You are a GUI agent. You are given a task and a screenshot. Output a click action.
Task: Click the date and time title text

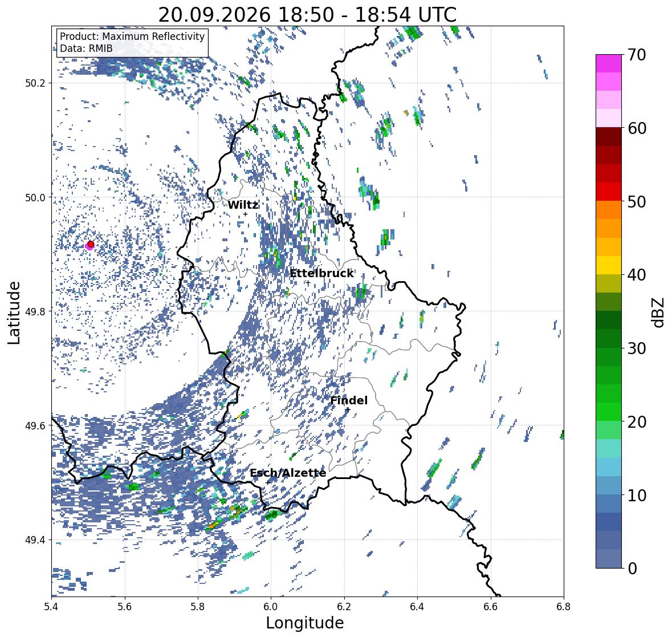(x=307, y=15)
